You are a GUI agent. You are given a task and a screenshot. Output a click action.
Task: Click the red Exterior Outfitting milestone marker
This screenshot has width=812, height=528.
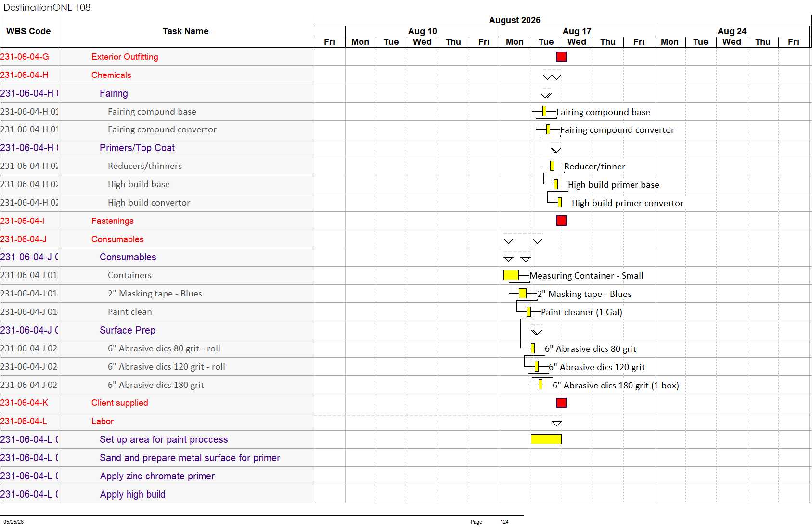(561, 56)
